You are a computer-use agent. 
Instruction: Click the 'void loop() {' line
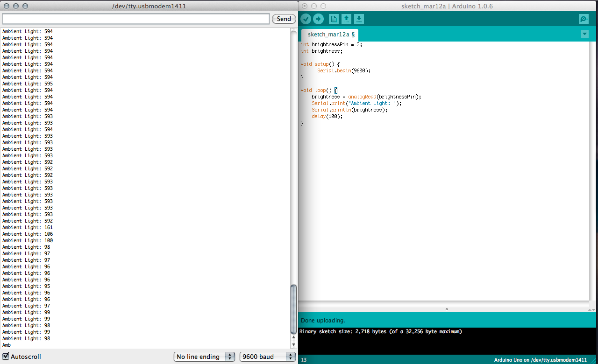click(319, 90)
